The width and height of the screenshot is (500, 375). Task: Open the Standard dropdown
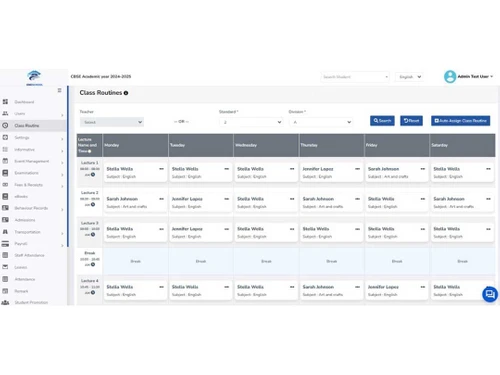click(251, 122)
